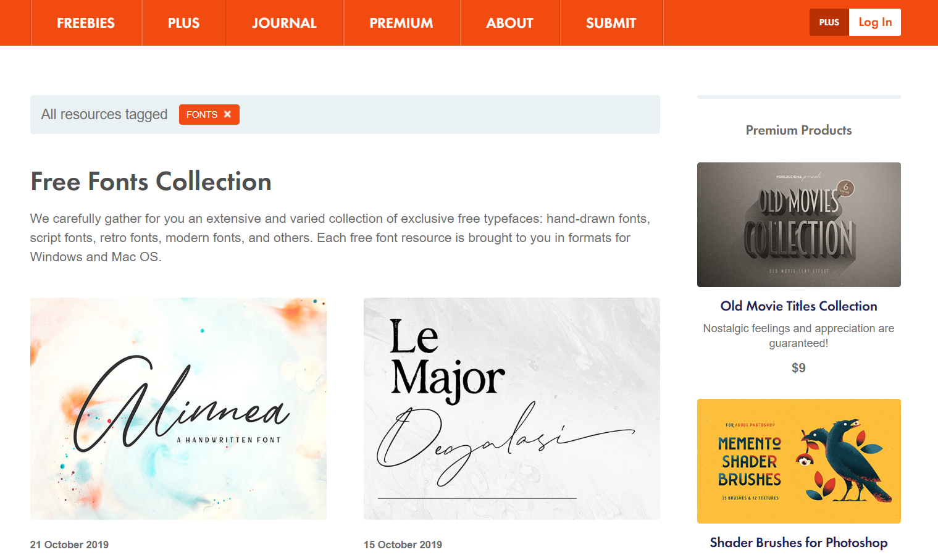Open the PREMIUM navigation item
Screen dimensions: 938x560
tap(401, 23)
